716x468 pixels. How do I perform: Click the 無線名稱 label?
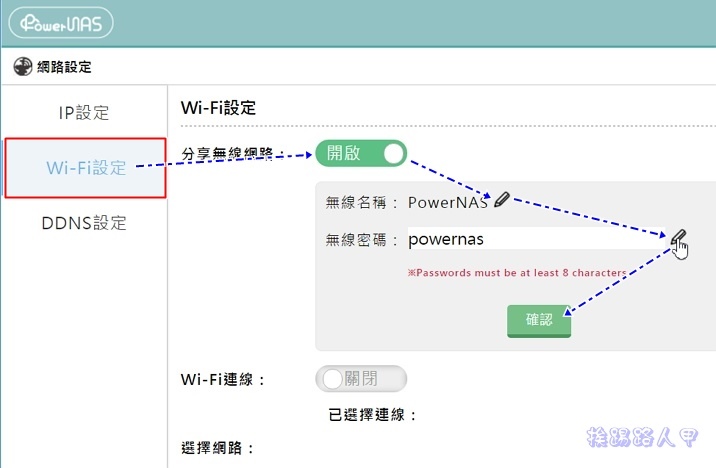pos(362,202)
